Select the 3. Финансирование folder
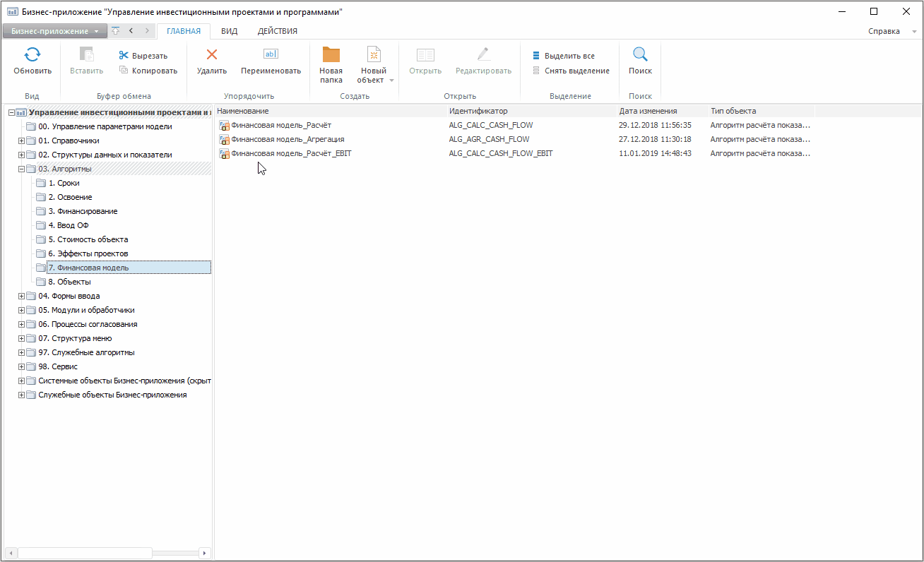Screen dimensions: 924x562 tap(83, 211)
